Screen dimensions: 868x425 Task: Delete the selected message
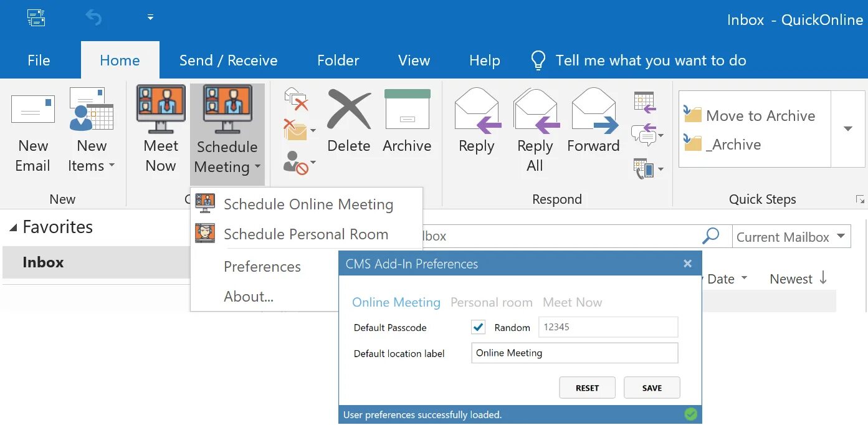(349, 122)
